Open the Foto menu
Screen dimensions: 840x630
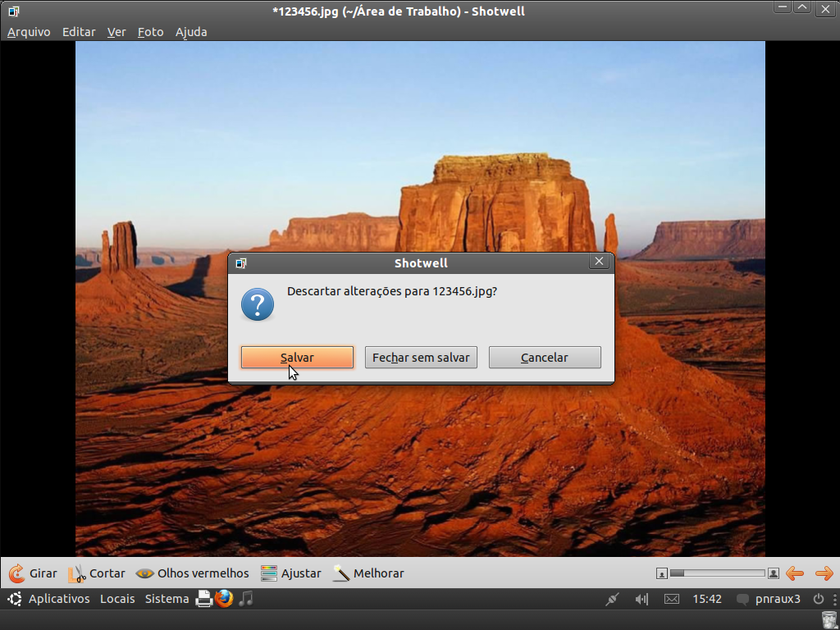tap(151, 32)
